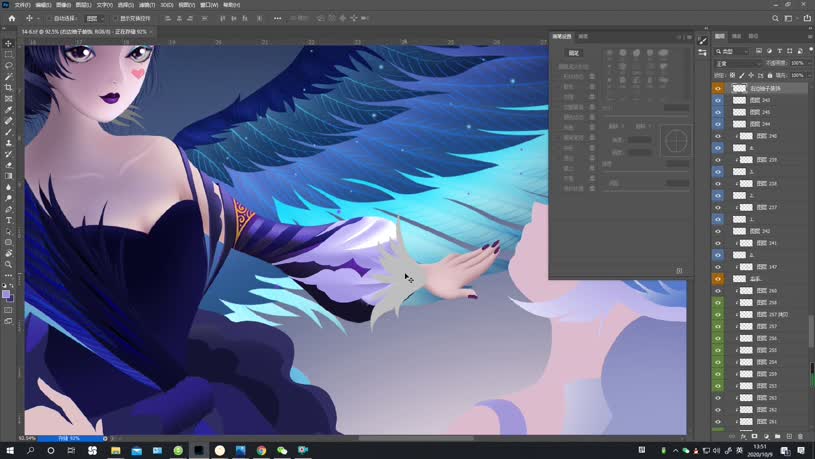Select the Crop tool

(x=8, y=87)
